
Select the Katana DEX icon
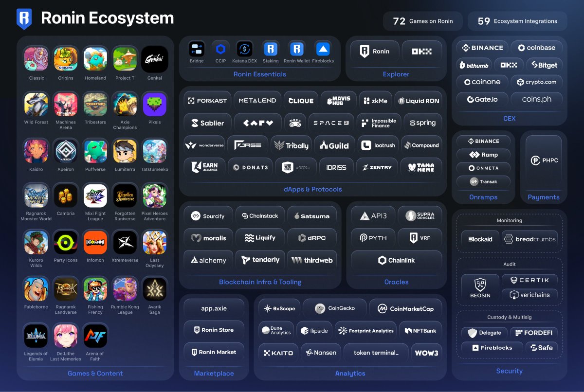tap(244, 49)
